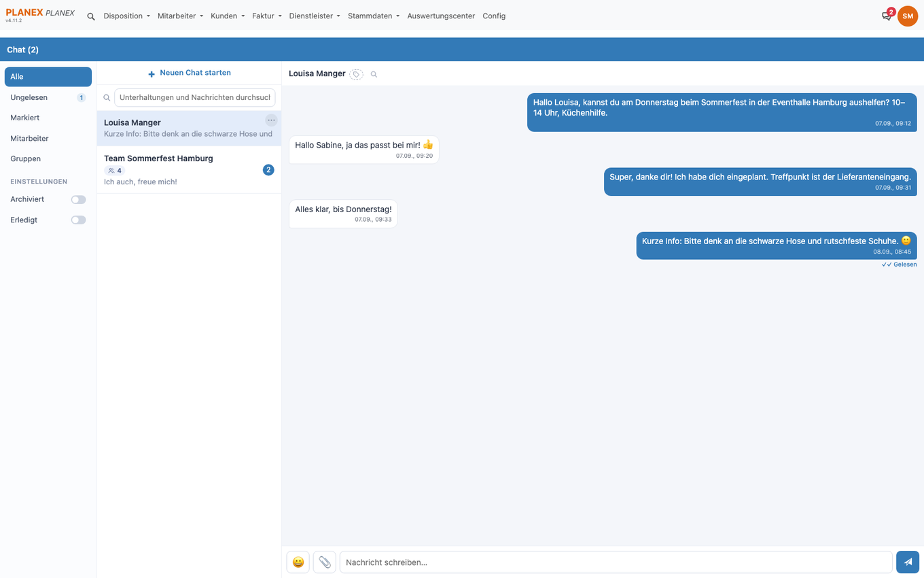Viewport: 924px width, 578px height.
Task: Select the Alle chat filter
Action: 48,77
